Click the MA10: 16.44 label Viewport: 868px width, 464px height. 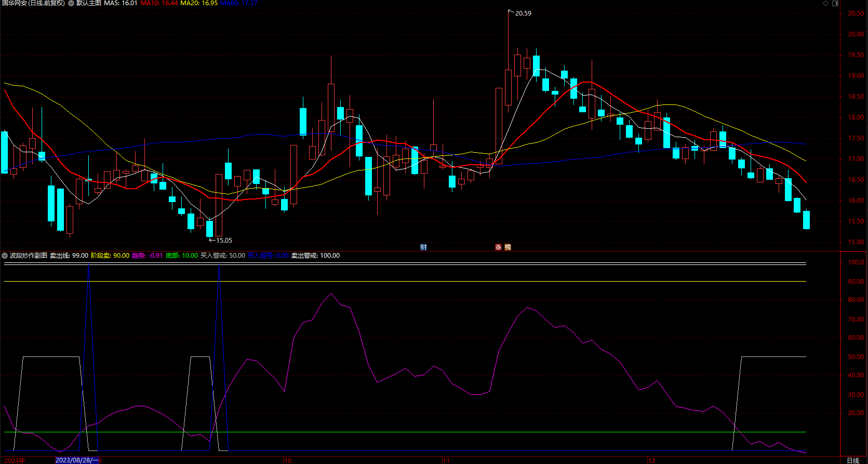tap(159, 3)
